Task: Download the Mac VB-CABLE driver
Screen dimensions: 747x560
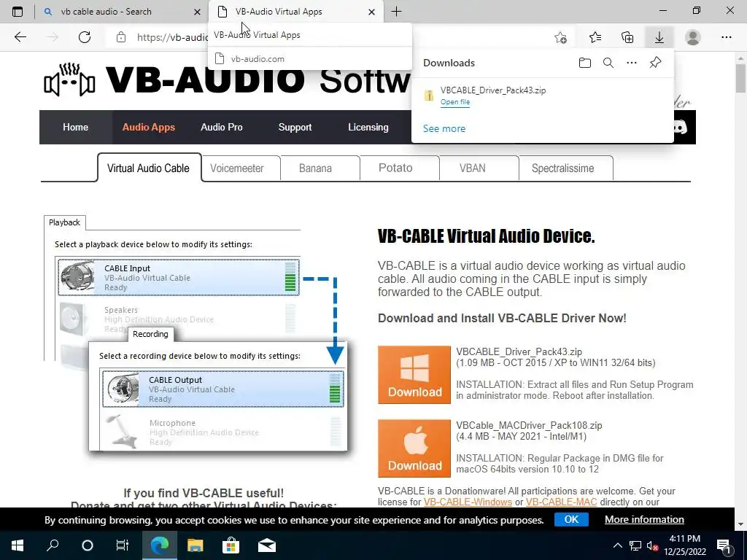Action: coord(414,448)
